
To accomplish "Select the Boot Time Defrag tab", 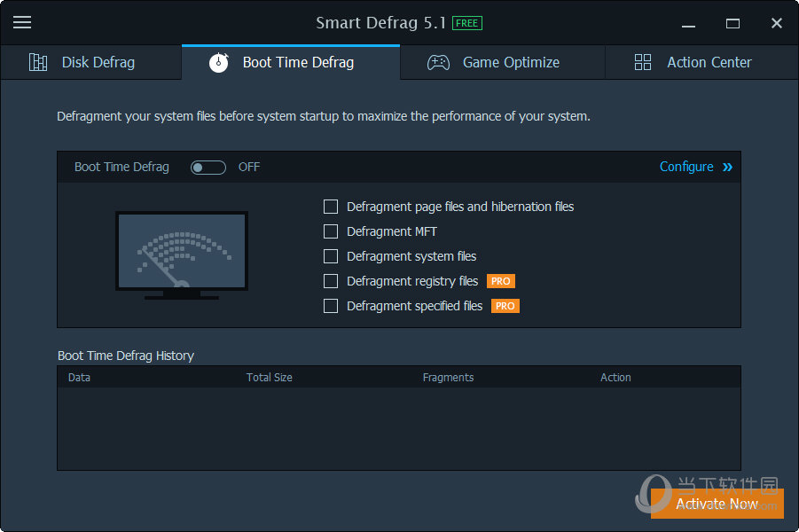I will tap(291, 62).
